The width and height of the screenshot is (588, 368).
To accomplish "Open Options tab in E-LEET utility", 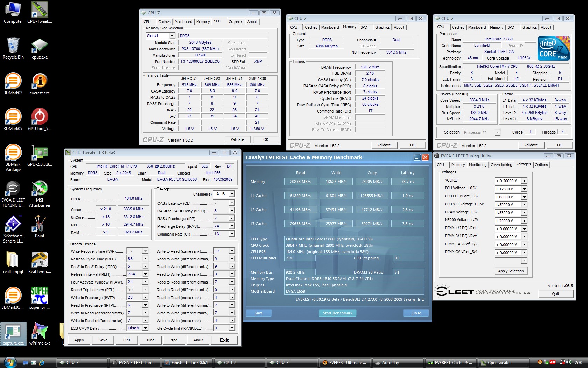I will click(x=541, y=165).
